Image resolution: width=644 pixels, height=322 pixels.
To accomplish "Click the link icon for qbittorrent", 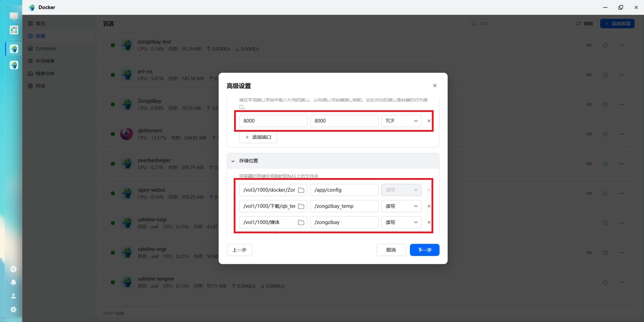I will tap(589, 134).
